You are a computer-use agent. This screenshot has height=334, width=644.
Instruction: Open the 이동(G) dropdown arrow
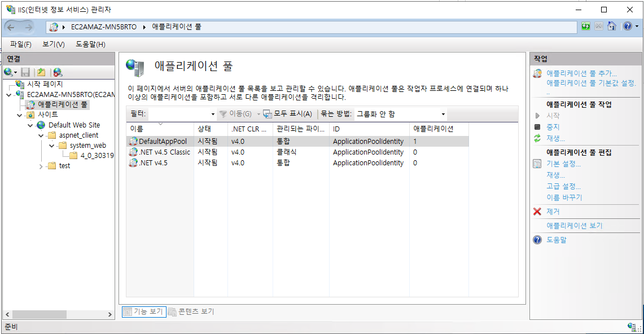click(x=259, y=114)
